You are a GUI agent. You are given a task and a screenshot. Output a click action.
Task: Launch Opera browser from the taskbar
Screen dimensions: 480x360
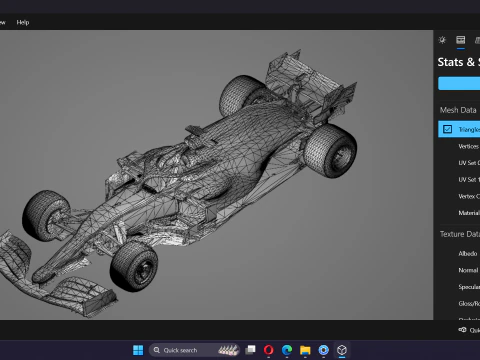269,350
